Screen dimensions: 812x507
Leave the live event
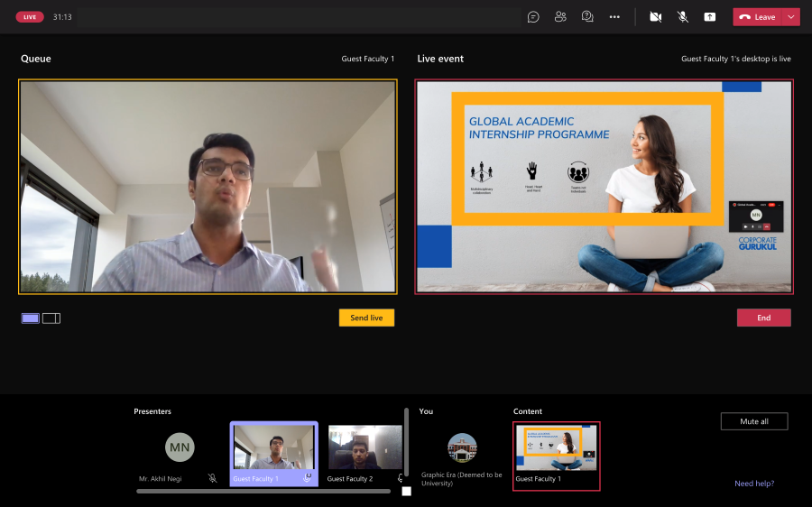[x=757, y=17]
